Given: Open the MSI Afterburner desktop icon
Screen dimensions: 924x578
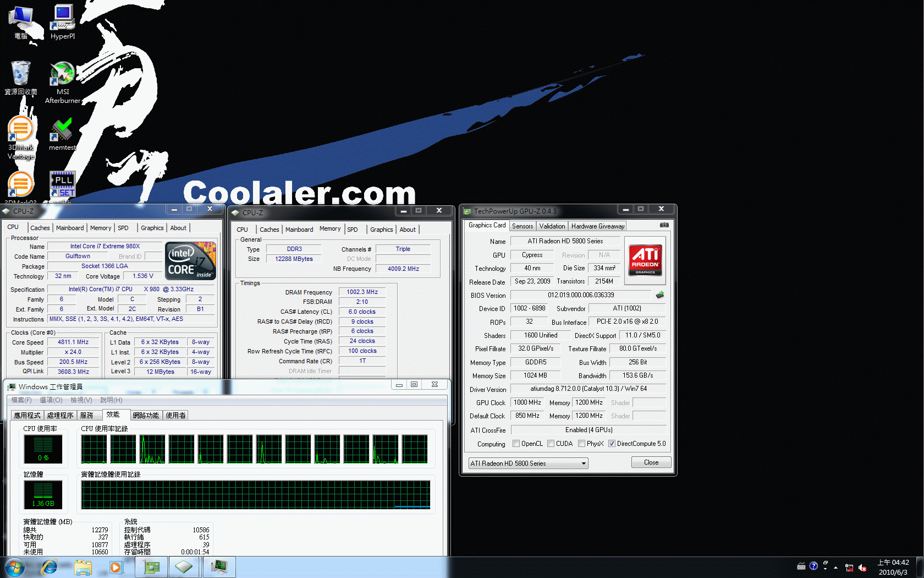Looking at the screenshot, I should (63, 83).
